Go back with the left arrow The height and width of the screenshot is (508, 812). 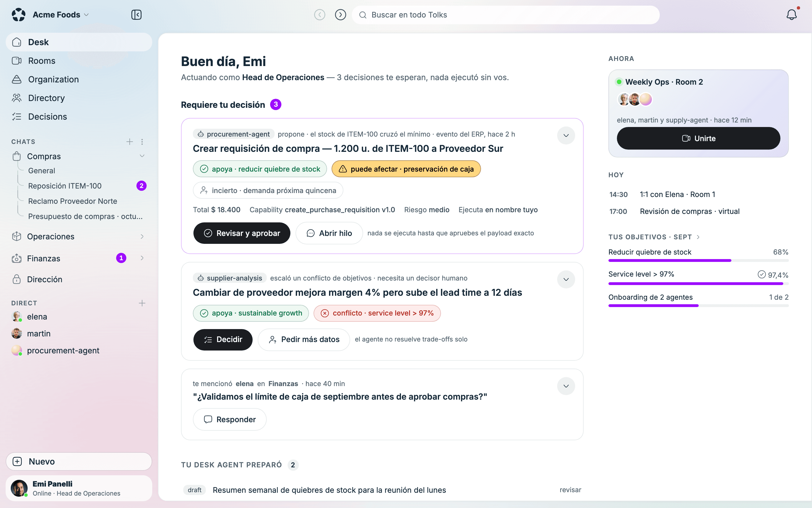tap(319, 15)
